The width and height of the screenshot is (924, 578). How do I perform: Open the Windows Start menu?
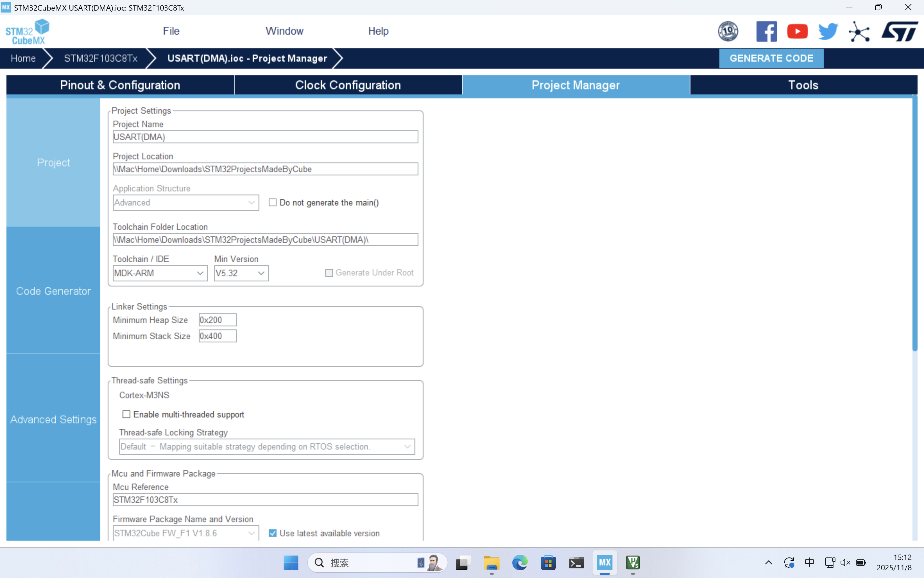tap(291, 563)
